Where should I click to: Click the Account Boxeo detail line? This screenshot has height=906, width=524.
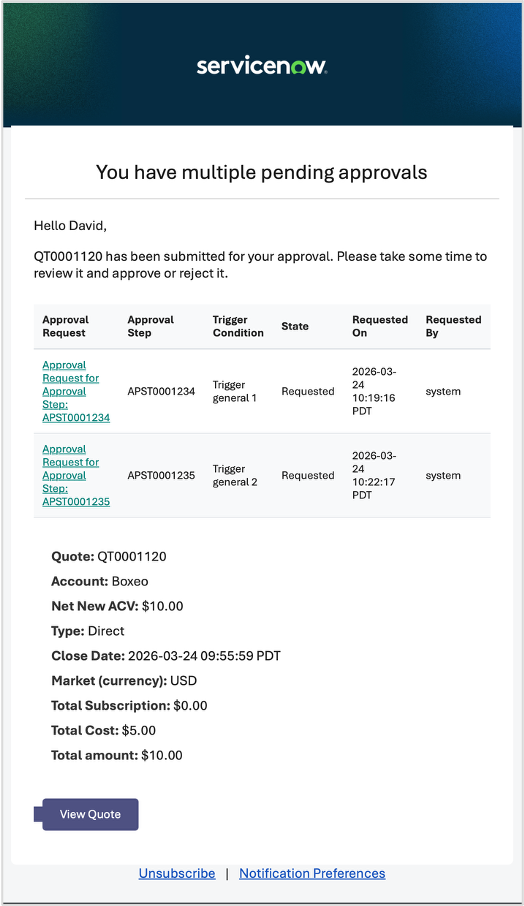coord(100,581)
